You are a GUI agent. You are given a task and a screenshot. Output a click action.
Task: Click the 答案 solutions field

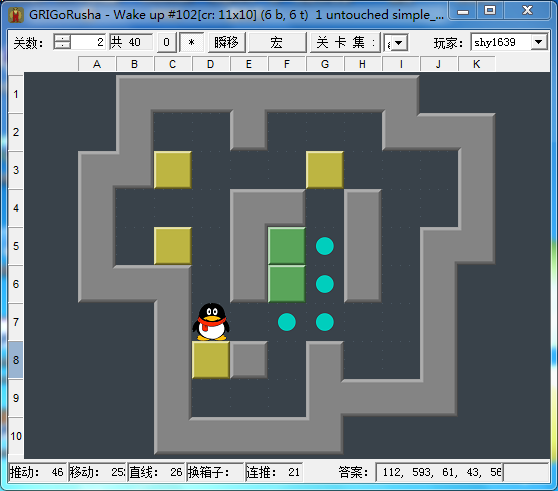[439, 472]
